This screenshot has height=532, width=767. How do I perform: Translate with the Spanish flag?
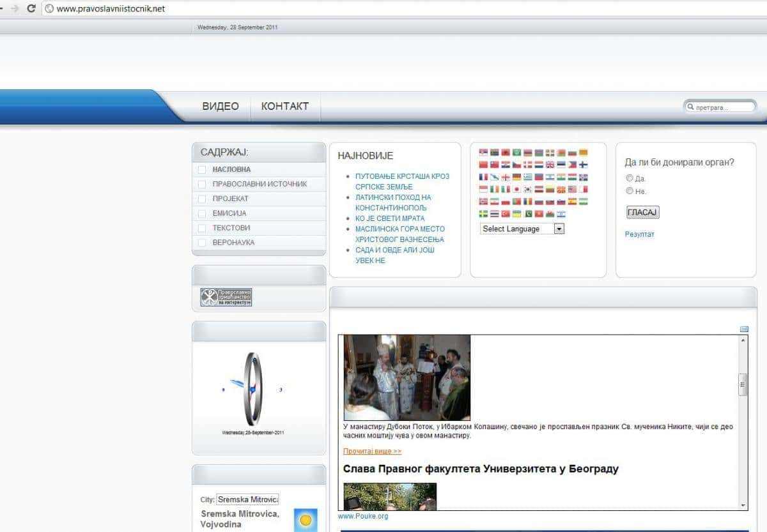click(x=572, y=201)
